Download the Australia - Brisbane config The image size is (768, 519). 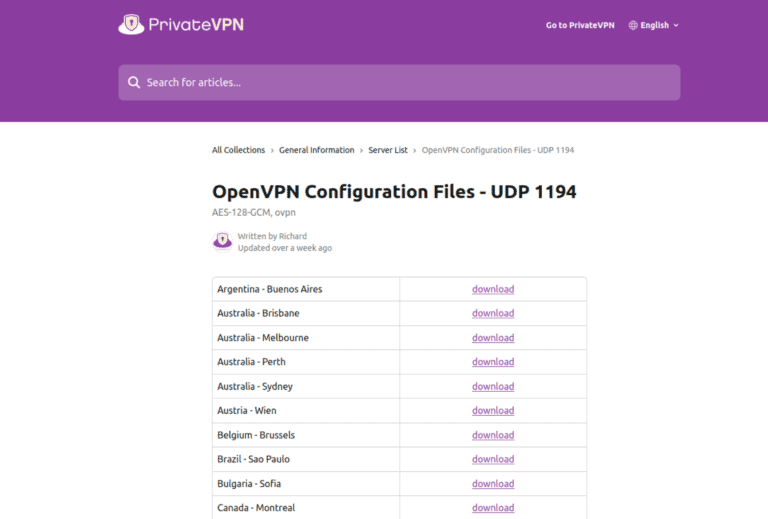pos(493,313)
